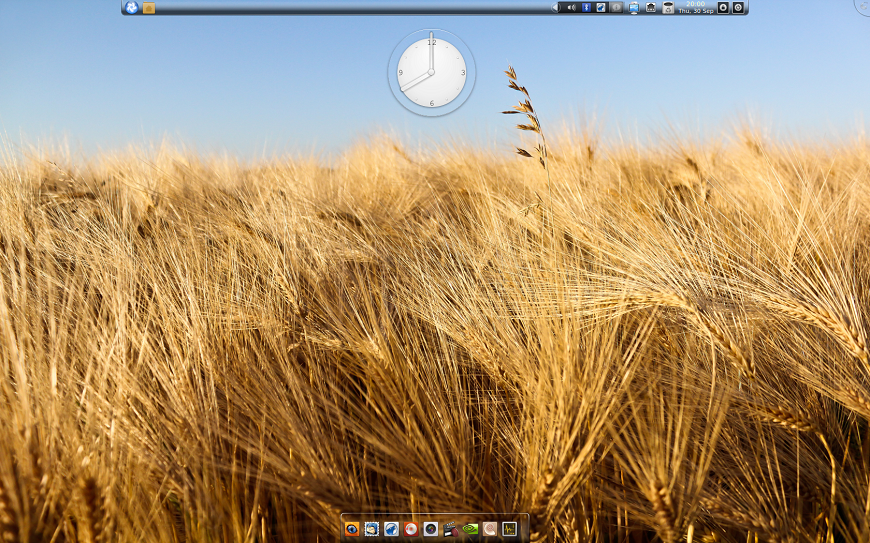
Task: Click the orange folder icon in top panel
Action: coord(149,8)
